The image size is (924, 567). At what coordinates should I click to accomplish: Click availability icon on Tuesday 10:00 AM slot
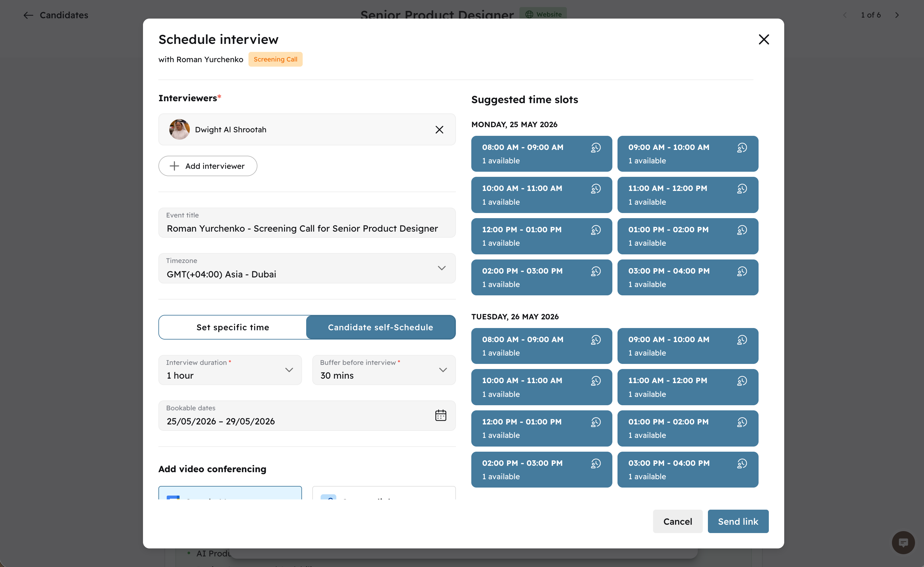point(596,381)
